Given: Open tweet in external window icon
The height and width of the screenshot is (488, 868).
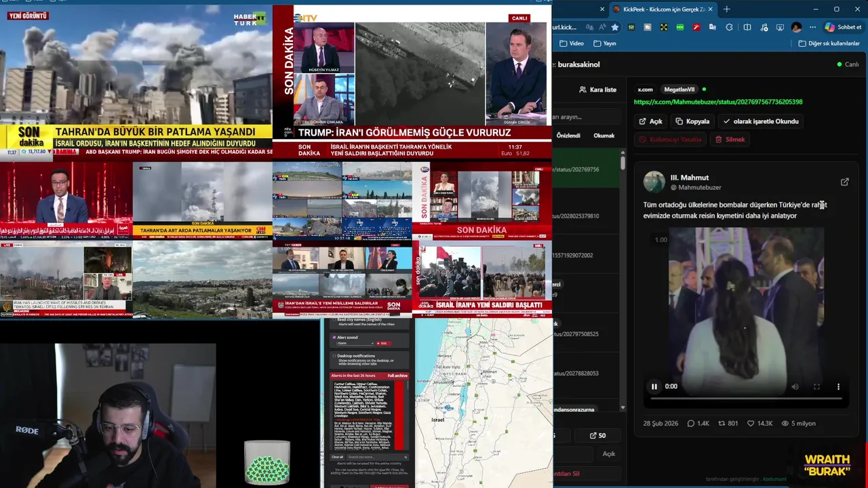Looking at the screenshot, I should click(844, 182).
